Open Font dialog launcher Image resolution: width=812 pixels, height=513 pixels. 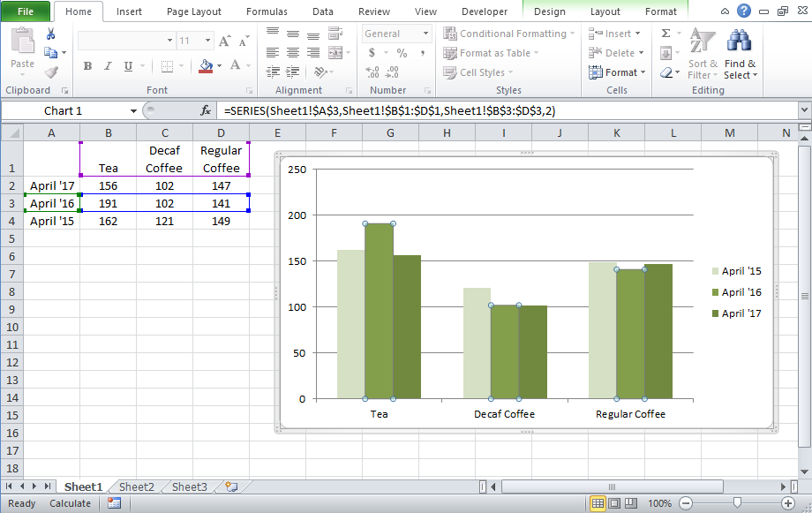[x=249, y=91]
